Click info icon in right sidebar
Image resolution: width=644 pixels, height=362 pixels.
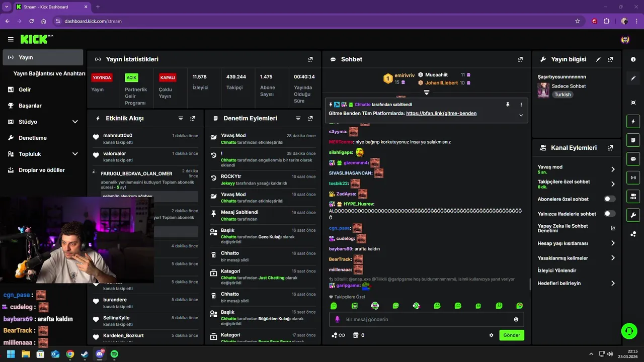tap(633, 59)
